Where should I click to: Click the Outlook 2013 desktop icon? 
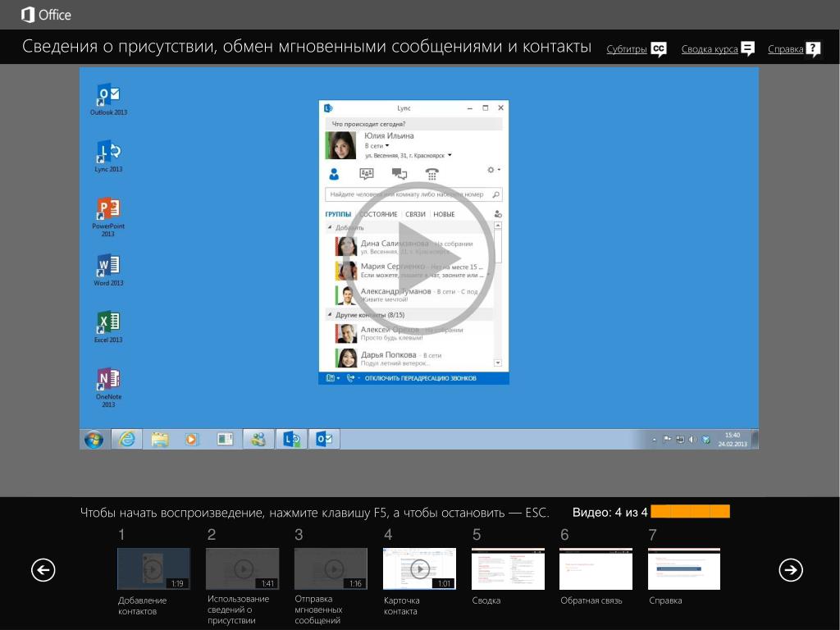(x=108, y=95)
